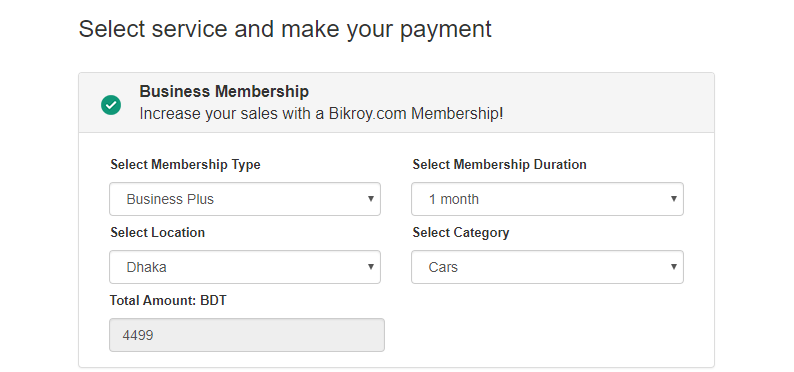The width and height of the screenshot is (794, 372).
Task: Open the Location dropdown showing Dhaka
Action: coord(245,267)
